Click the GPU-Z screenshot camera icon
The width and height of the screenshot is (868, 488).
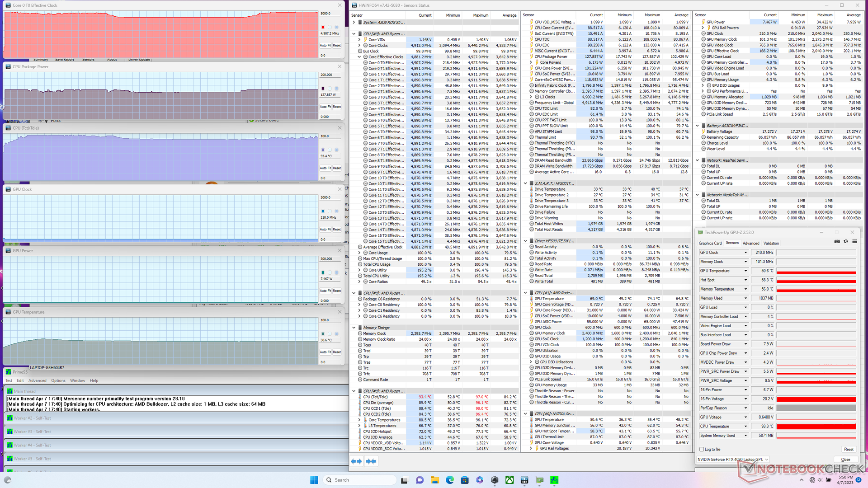click(x=837, y=241)
